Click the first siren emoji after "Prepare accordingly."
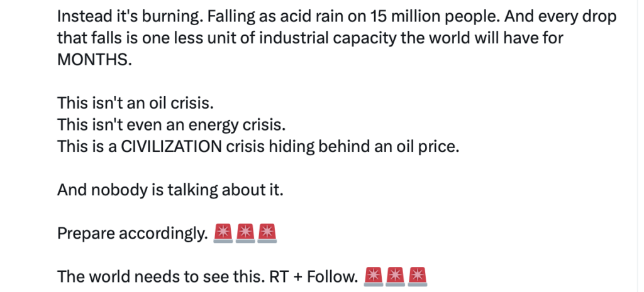The image size is (644, 292). (224, 234)
